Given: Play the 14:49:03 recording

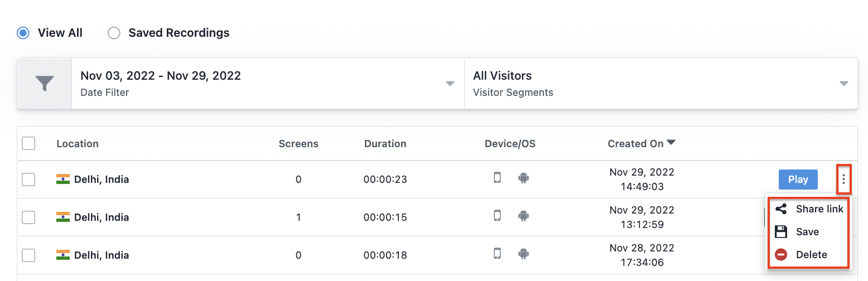Looking at the screenshot, I should tap(798, 180).
